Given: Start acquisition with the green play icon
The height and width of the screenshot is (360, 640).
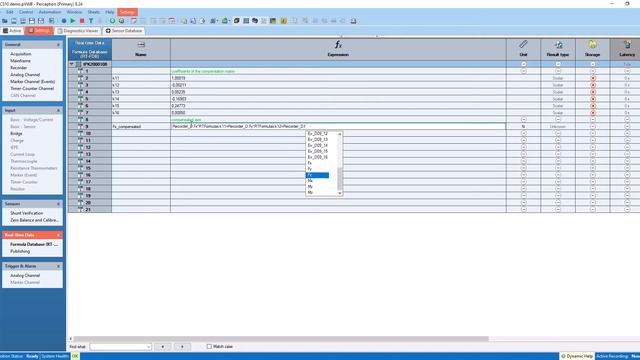Looking at the screenshot, I should tap(73, 21).
